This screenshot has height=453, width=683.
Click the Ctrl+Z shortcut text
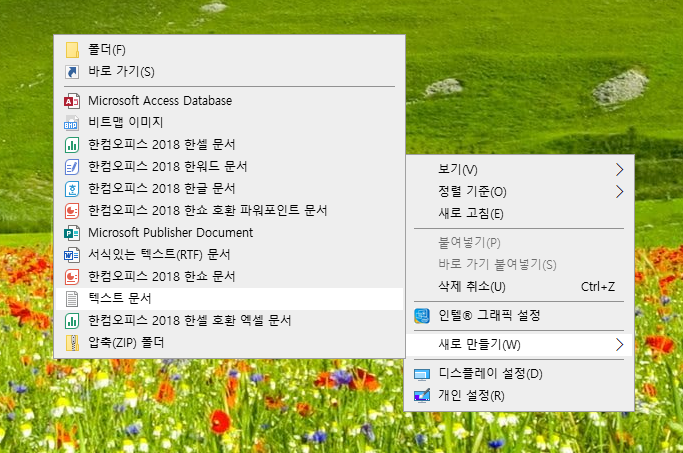pyautogui.click(x=598, y=287)
